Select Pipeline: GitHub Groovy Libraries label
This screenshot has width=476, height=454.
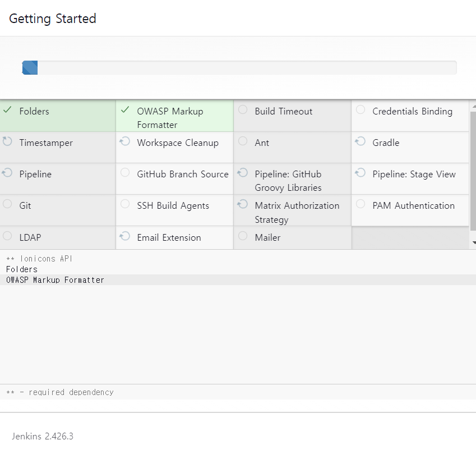[288, 181]
